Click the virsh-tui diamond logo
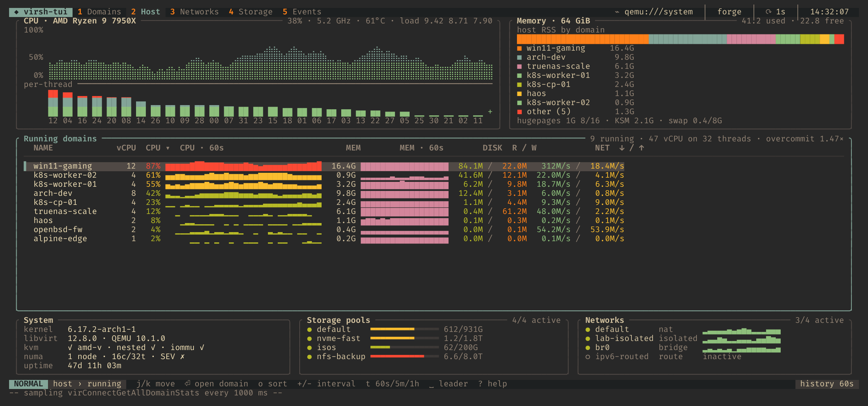868x406 pixels. coord(16,12)
